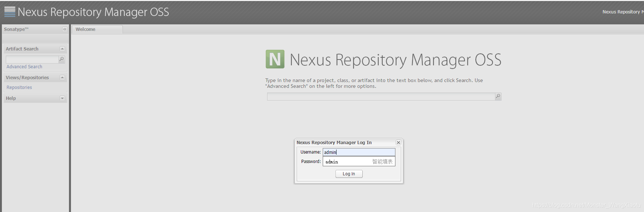Click the Nexus Repository Manager Log In dialog title
The width and height of the screenshot is (644, 212).
334,143
